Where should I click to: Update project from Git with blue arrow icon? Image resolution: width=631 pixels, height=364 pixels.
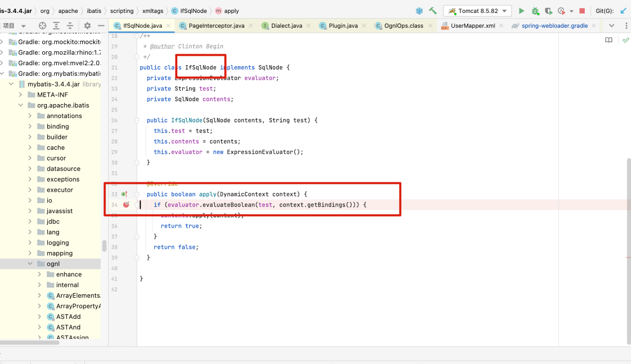(x=623, y=9)
